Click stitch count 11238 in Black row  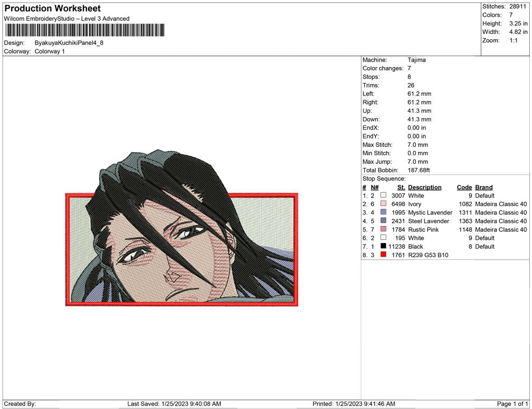(x=397, y=246)
